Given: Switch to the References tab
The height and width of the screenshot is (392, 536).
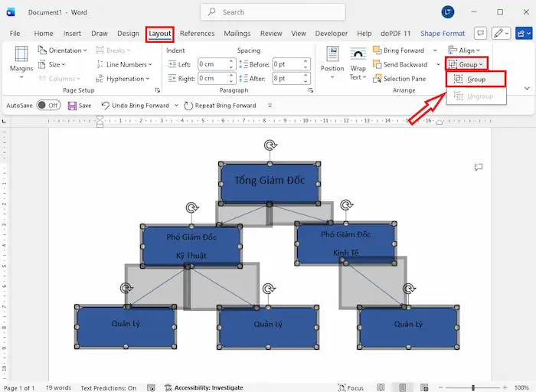Looking at the screenshot, I should (197, 34).
